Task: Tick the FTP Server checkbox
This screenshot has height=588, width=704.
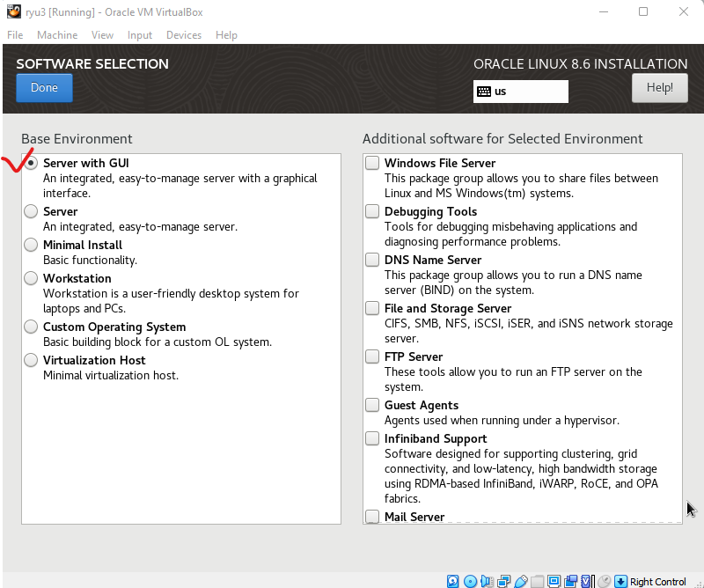Action: [x=372, y=356]
